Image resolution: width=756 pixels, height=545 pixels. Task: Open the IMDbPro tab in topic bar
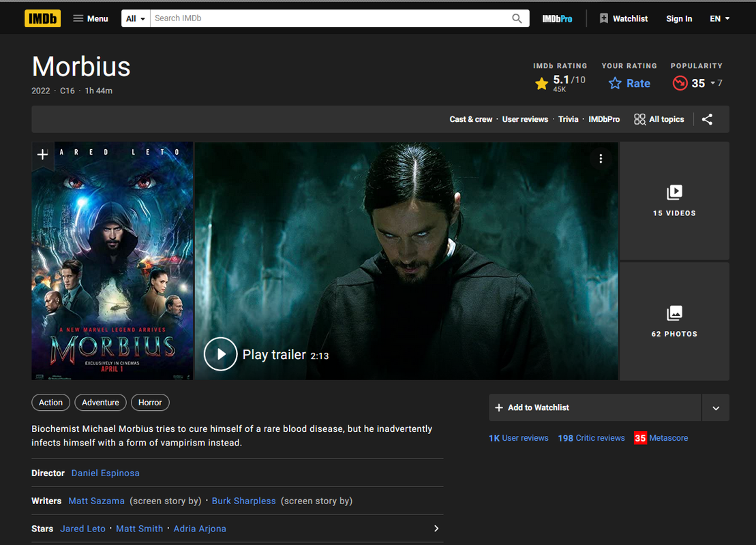604,119
